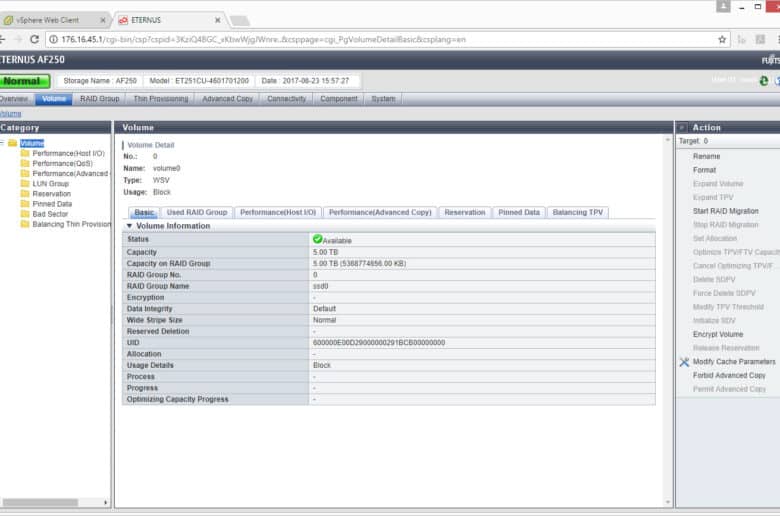Click the Capacity value 5.00 TB
The image size is (780, 516).
tap(325, 252)
